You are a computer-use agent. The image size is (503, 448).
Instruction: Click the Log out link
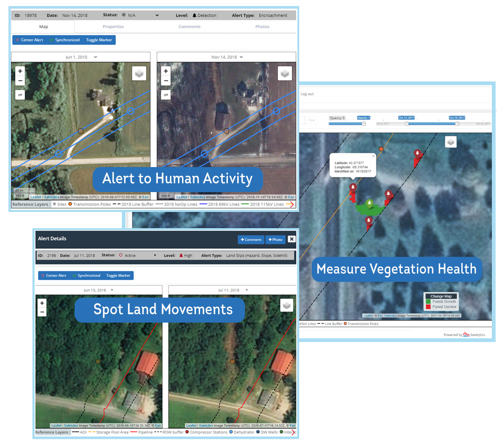tap(307, 94)
